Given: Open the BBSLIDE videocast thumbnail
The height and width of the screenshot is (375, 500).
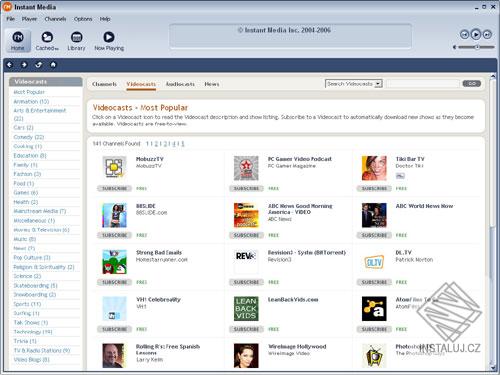Looking at the screenshot, I should point(114,215).
